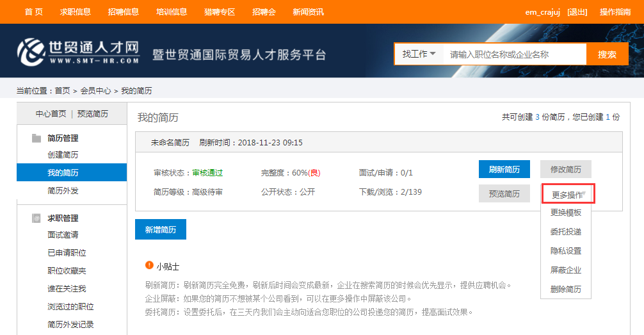Click the orange 小贴士 exclamation icon

[x=149, y=265]
